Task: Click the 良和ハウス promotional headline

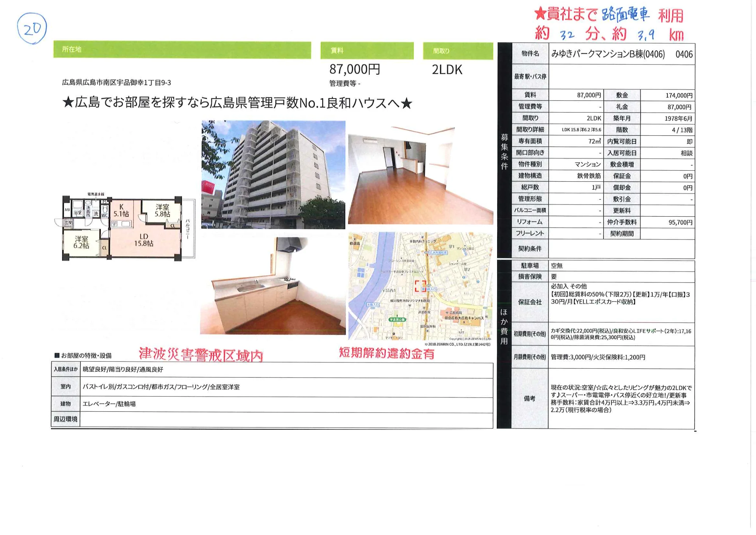Action: click(239, 103)
